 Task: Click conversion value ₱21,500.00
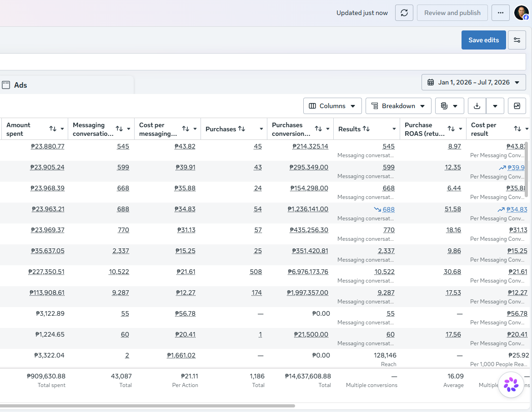[x=311, y=334]
